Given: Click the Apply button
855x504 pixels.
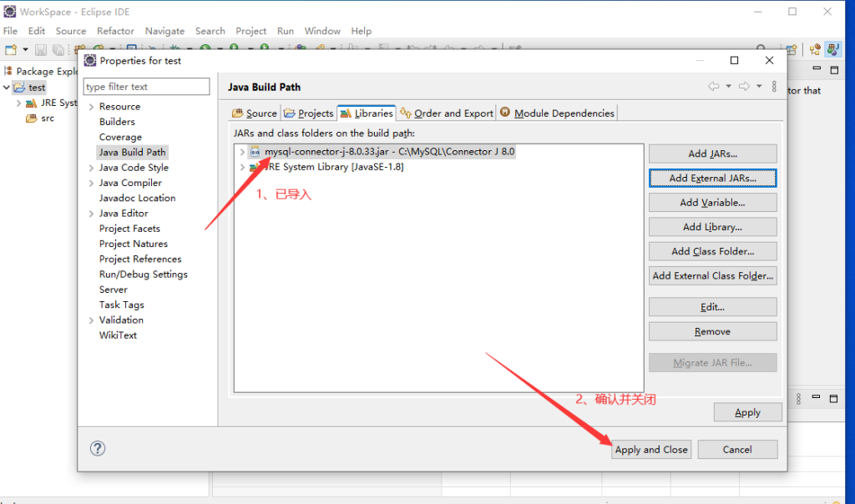Looking at the screenshot, I should click(747, 412).
